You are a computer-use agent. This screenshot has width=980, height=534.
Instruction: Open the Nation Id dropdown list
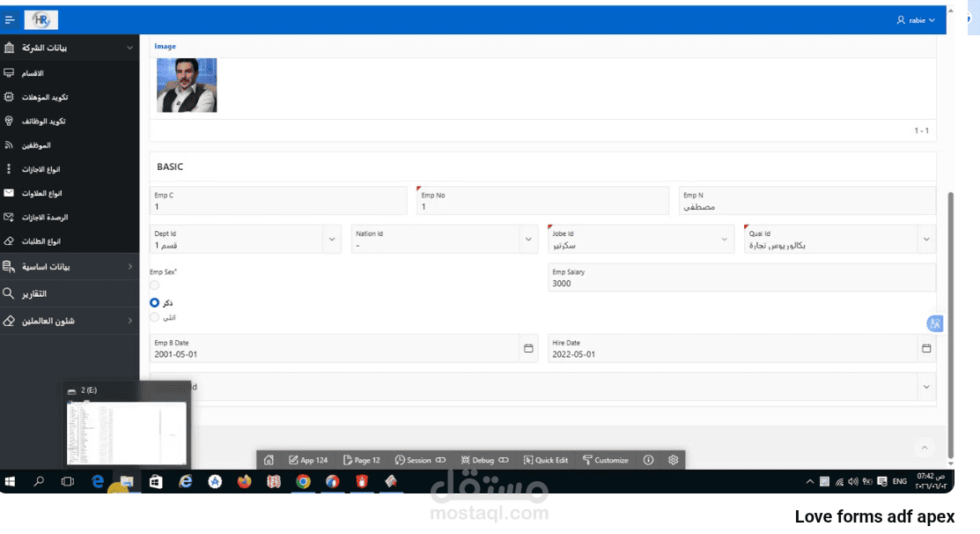point(528,240)
